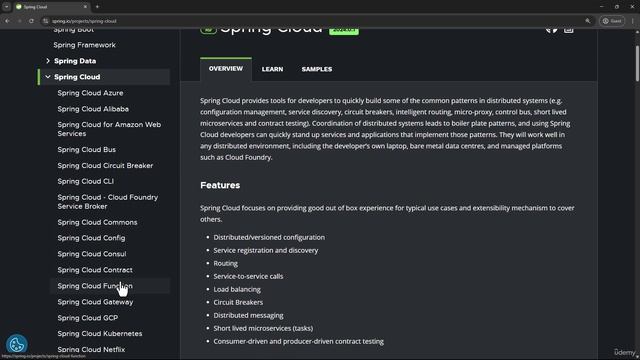The image size is (640, 360).
Task: Switch to the SAMPLES tab
Action: 317,69
